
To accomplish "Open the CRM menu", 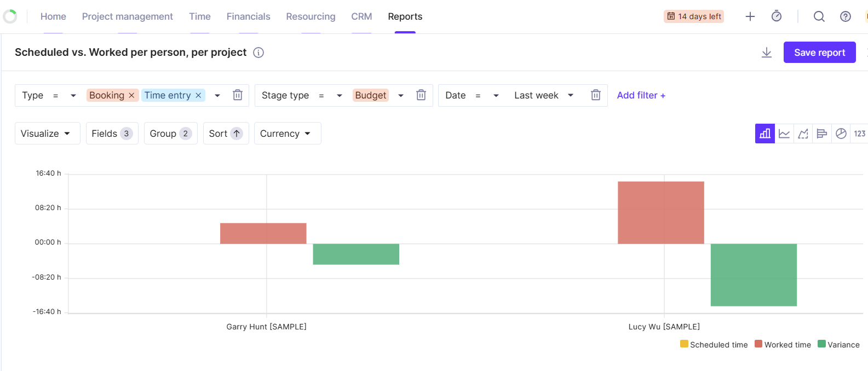I will pos(361,16).
